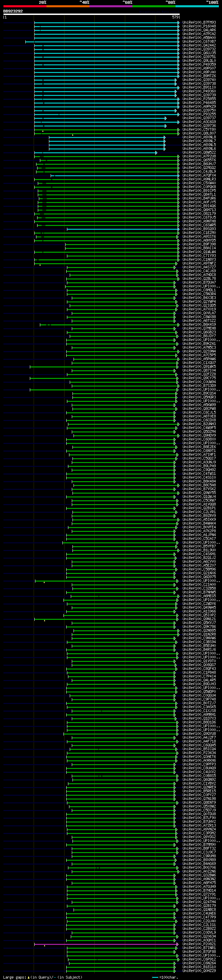
Task: Open hit UniRef100_A9TNF2
Action: pyautogui.click(x=199, y=263)
